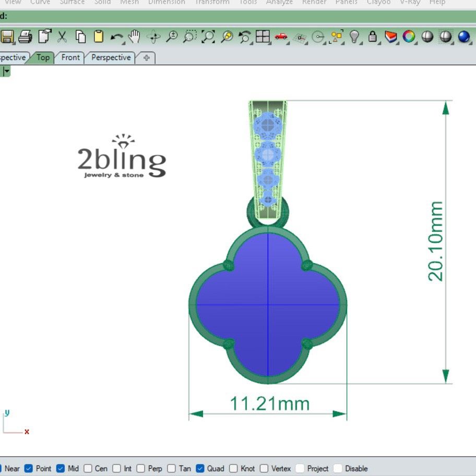Open the color wheel icon
Viewport: 476px width, 476px height.
[x=409, y=37]
